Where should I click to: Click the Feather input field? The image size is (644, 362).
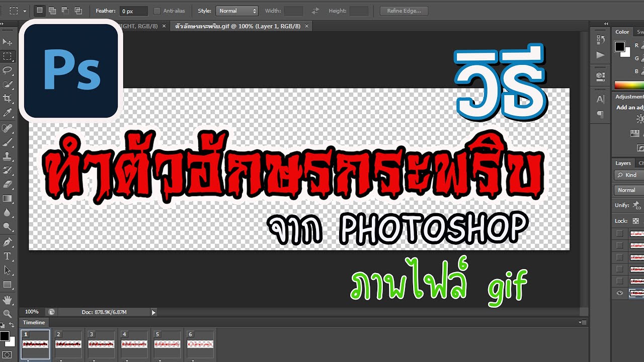coord(134,11)
